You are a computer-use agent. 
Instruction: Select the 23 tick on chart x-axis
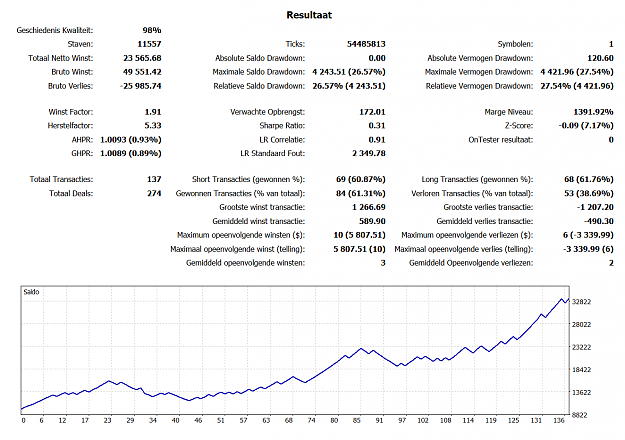click(x=108, y=420)
